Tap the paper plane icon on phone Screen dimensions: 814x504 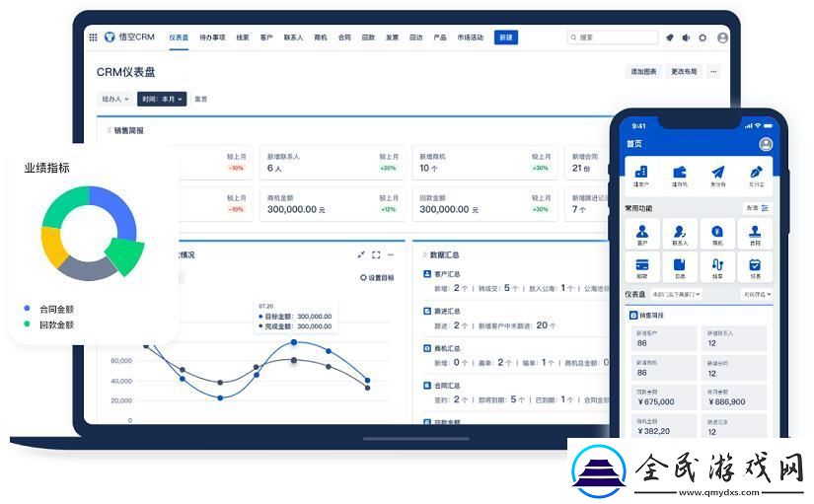[718, 172]
